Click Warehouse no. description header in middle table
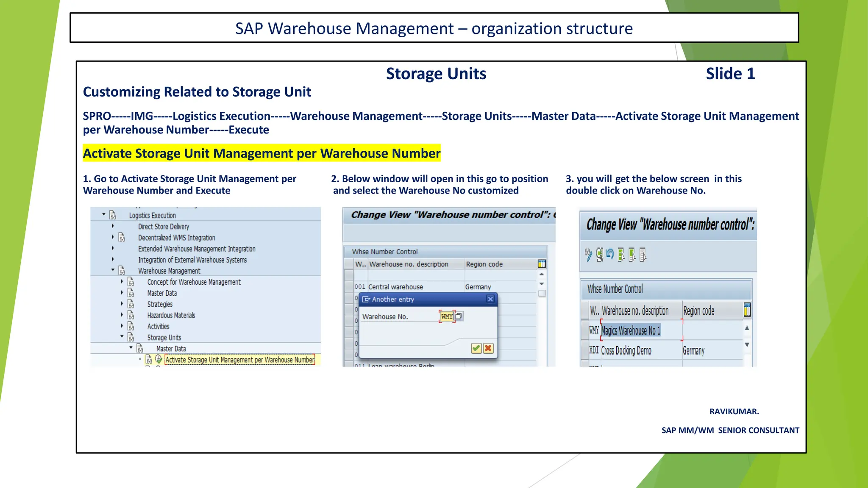Screen dimensions: 868x488 [416, 264]
